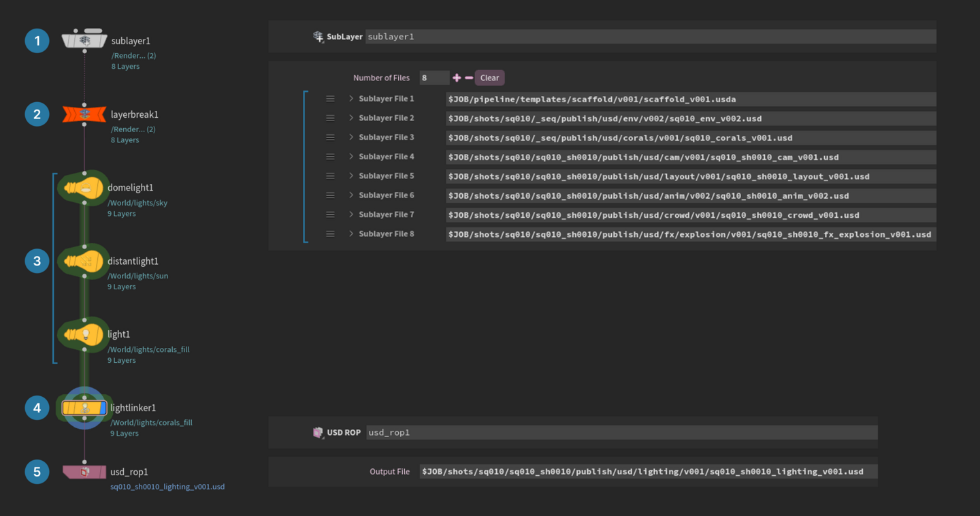Viewport: 980px width, 516px height.
Task: Click the reorder handle of Sublayer File 6
Action: [x=330, y=195]
